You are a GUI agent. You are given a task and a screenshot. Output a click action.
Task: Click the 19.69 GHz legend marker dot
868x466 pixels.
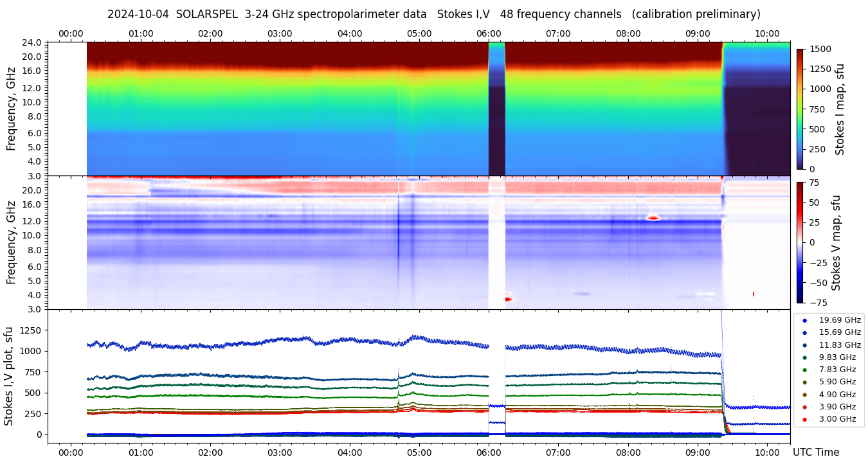pyautogui.click(x=804, y=320)
